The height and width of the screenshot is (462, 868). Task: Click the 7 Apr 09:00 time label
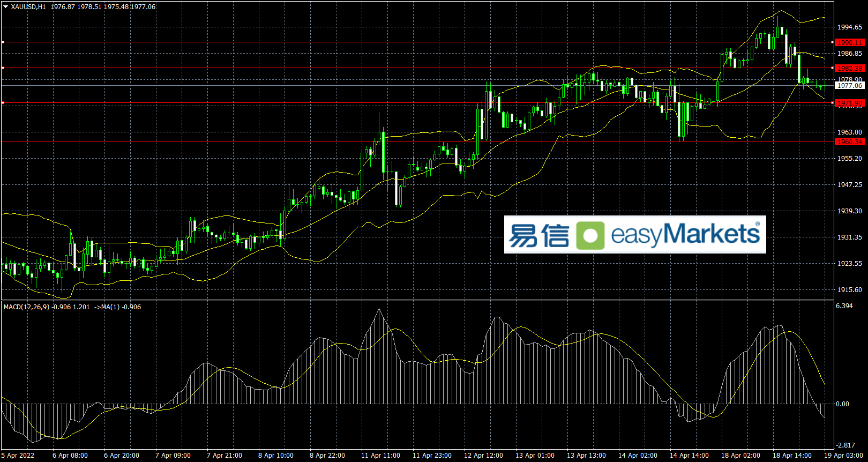[x=173, y=456]
